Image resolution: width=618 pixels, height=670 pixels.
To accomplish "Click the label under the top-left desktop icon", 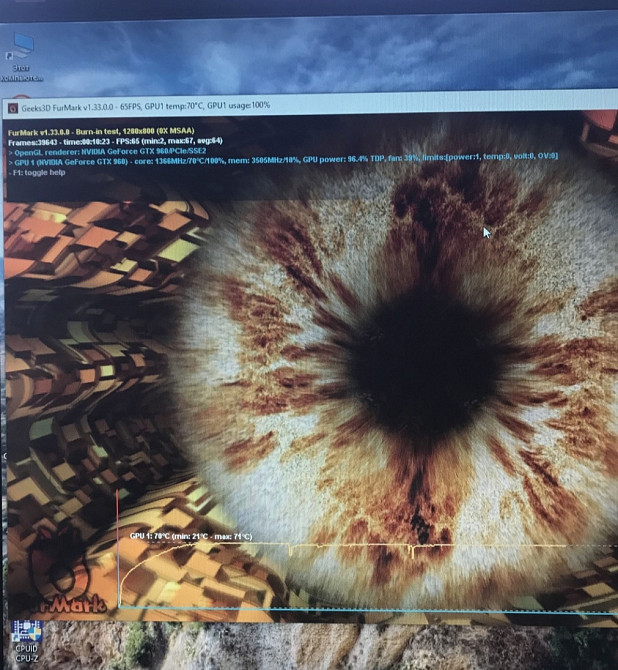I will 21,72.
